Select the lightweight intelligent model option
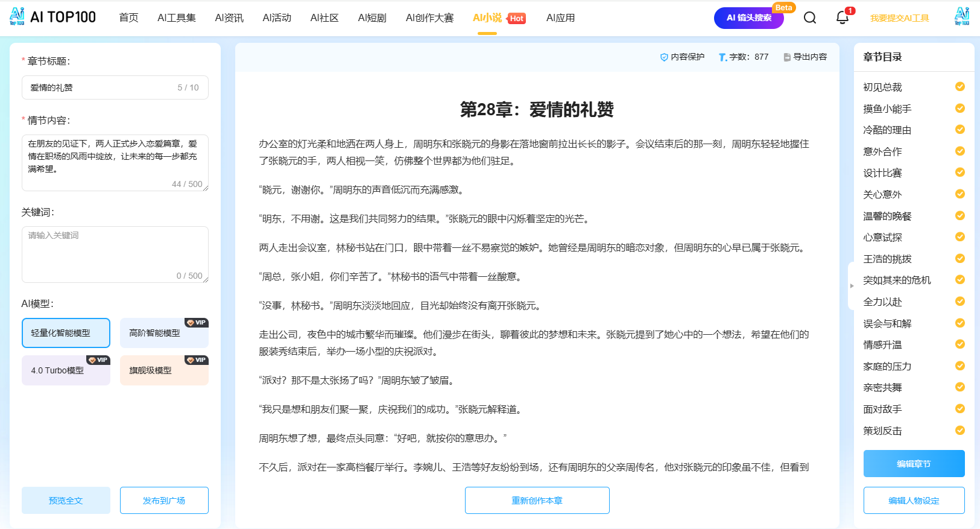This screenshot has height=529, width=980. (x=66, y=333)
